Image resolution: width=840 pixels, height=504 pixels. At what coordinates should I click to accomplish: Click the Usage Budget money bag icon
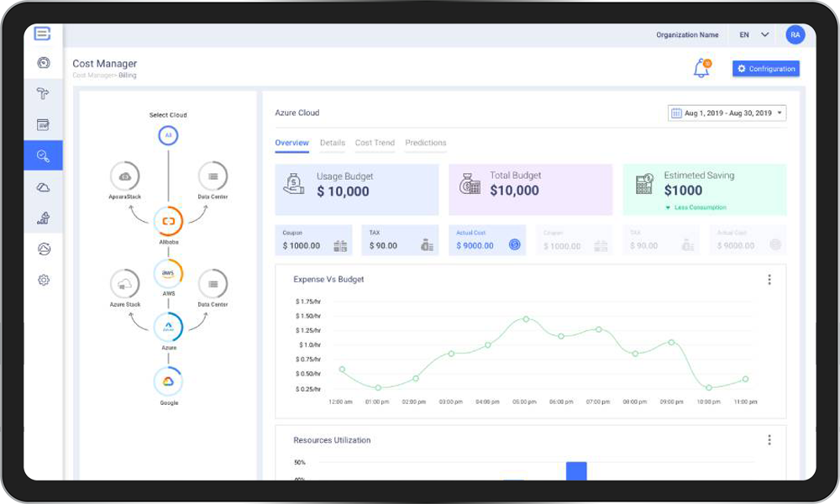[293, 184]
